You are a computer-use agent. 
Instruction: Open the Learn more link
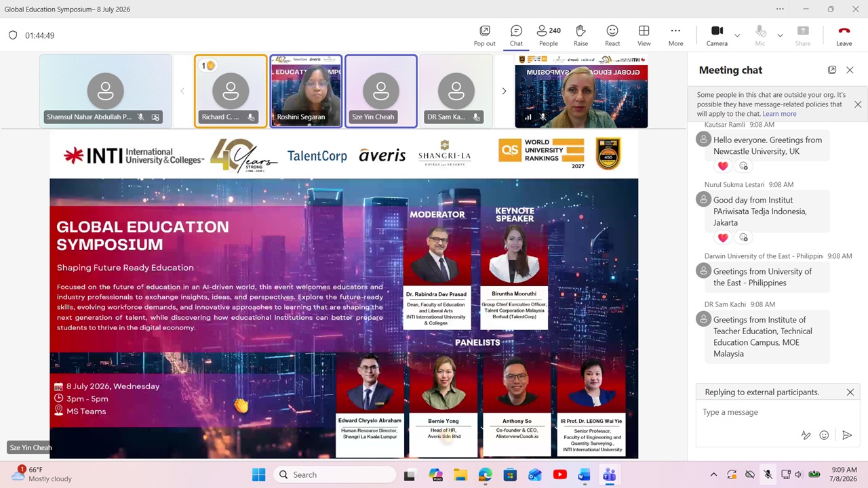[779, 114]
